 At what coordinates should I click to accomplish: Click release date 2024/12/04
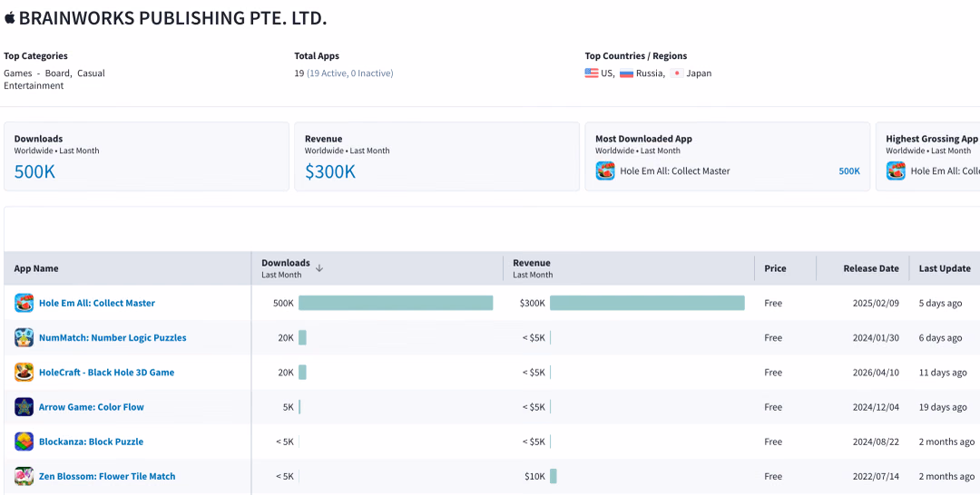(876, 407)
